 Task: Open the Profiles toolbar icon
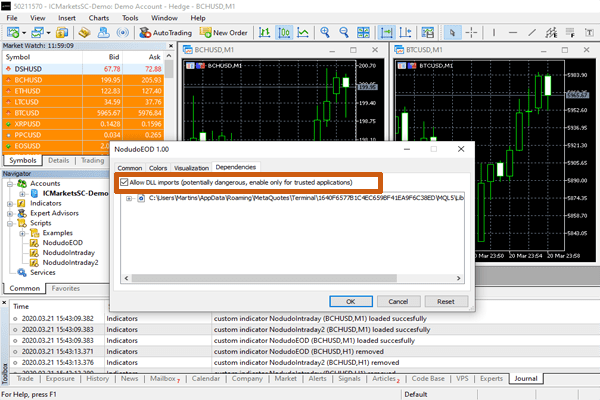coord(37,33)
